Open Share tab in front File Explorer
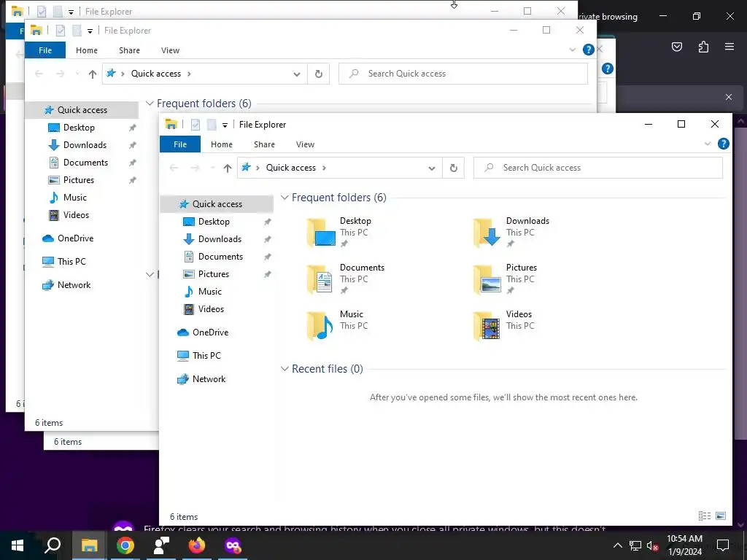Screen dimensions: 747x560 pos(264,144)
